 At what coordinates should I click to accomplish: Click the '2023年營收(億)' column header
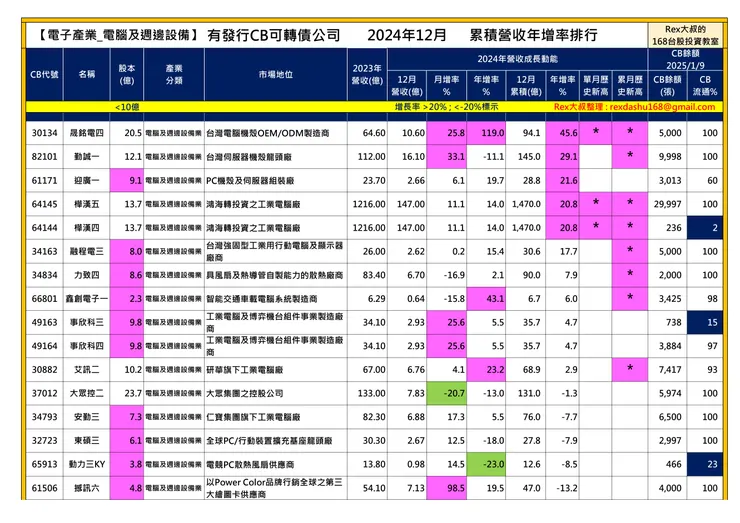click(x=367, y=75)
